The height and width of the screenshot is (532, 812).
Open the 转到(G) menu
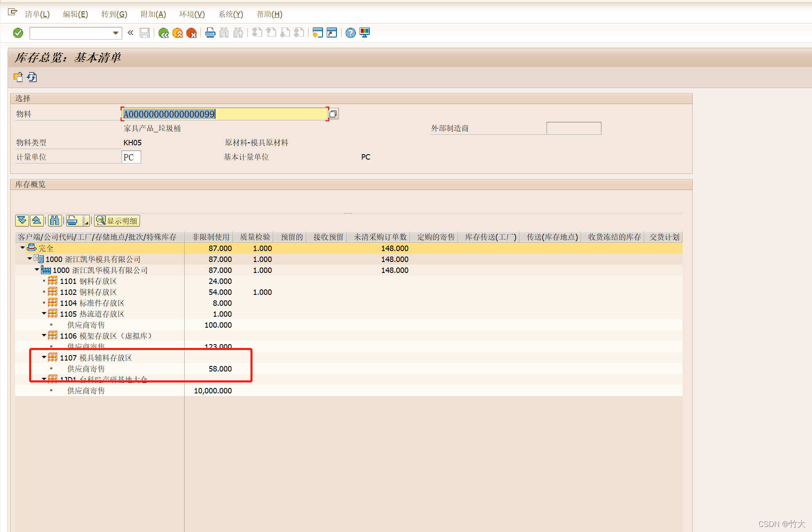coord(114,14)
